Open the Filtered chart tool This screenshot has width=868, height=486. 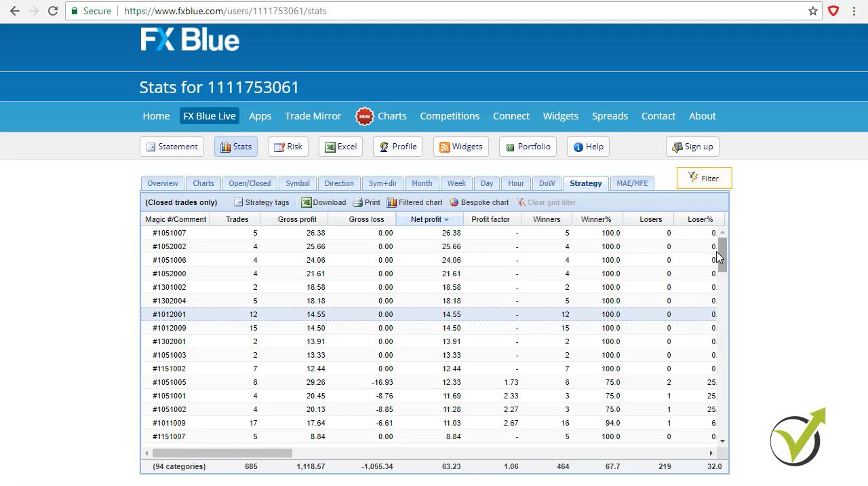(x=414, y=202)
